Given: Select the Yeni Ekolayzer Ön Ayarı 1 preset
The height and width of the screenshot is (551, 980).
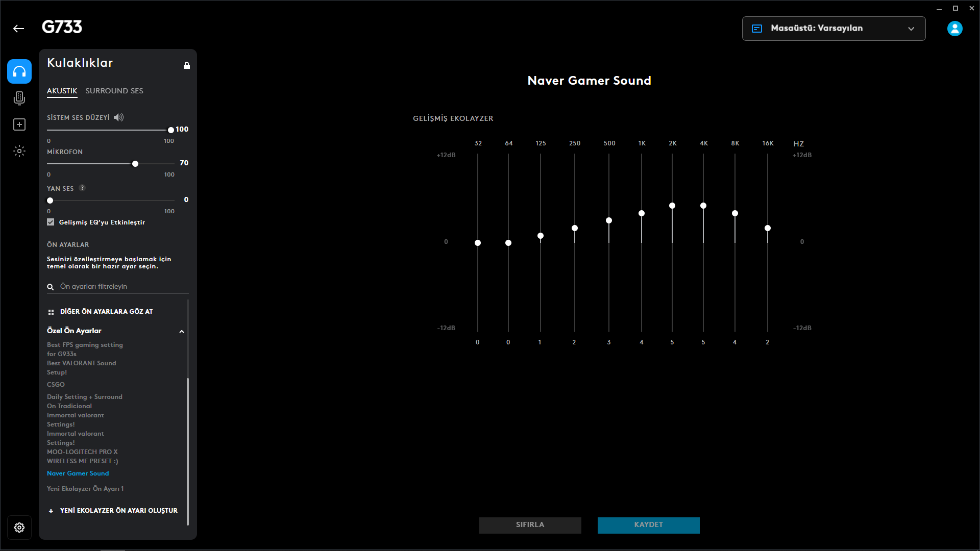Looking at the screenshot, I should coord(85,489).
